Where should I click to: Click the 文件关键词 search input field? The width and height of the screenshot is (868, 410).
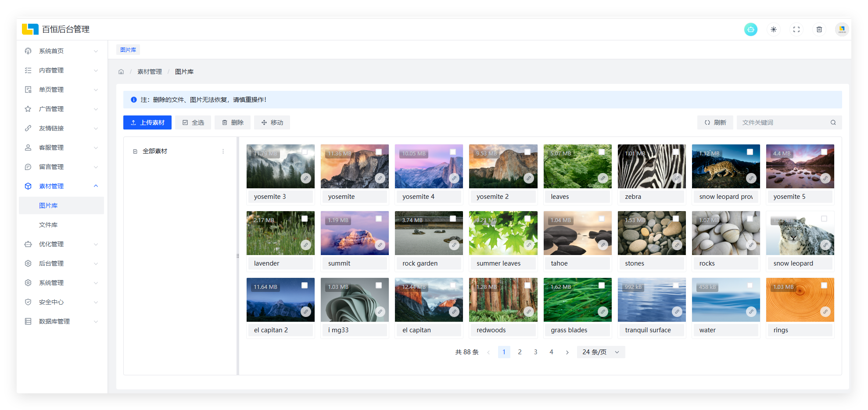pyautogui.click(x=782, y=122)
